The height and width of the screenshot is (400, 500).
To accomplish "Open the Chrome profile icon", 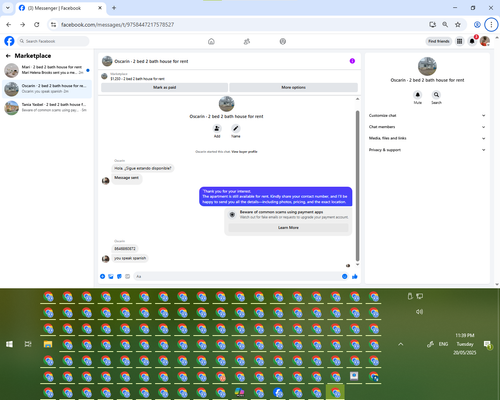I will coord(477,25).
